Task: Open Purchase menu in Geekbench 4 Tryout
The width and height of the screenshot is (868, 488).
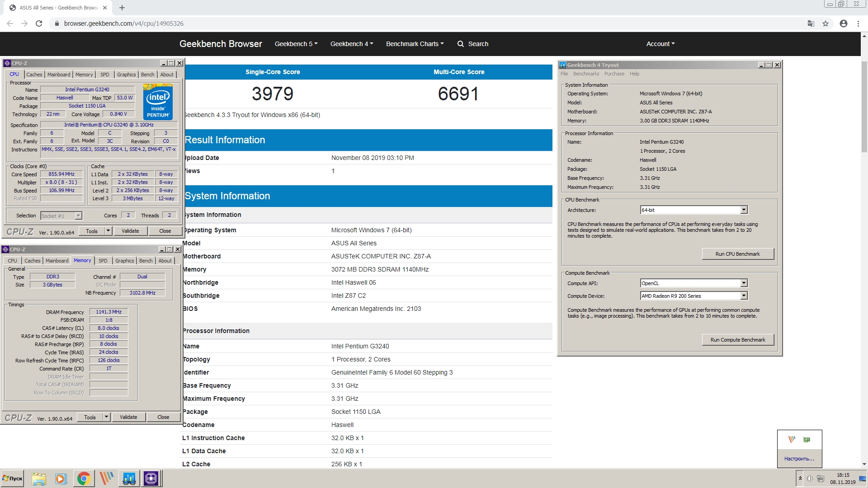Action: [x=614, y=74]
